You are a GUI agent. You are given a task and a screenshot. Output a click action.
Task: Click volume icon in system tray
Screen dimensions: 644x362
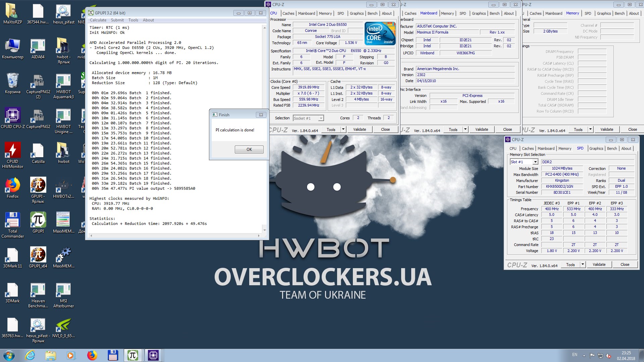[609, 356]
